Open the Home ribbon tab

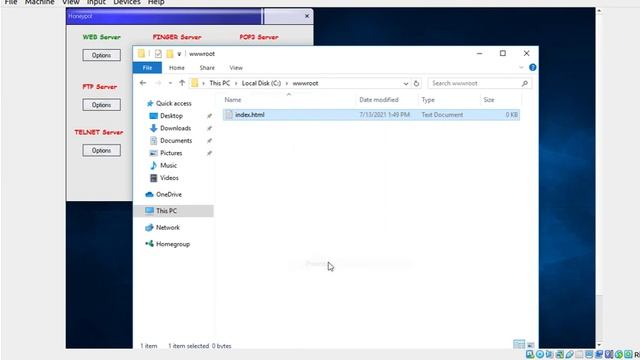tap(177, 68)
